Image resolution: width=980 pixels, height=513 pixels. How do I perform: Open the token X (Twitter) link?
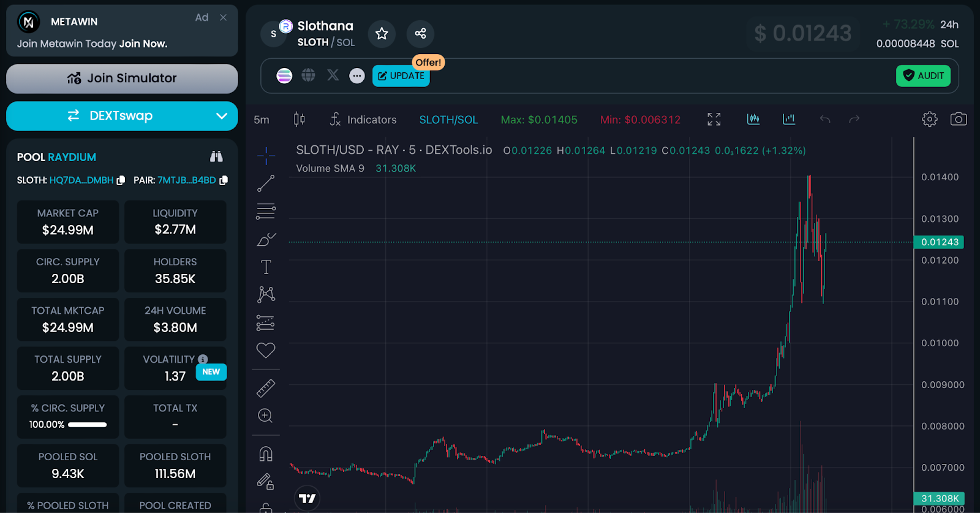click(x=333, y=75)
